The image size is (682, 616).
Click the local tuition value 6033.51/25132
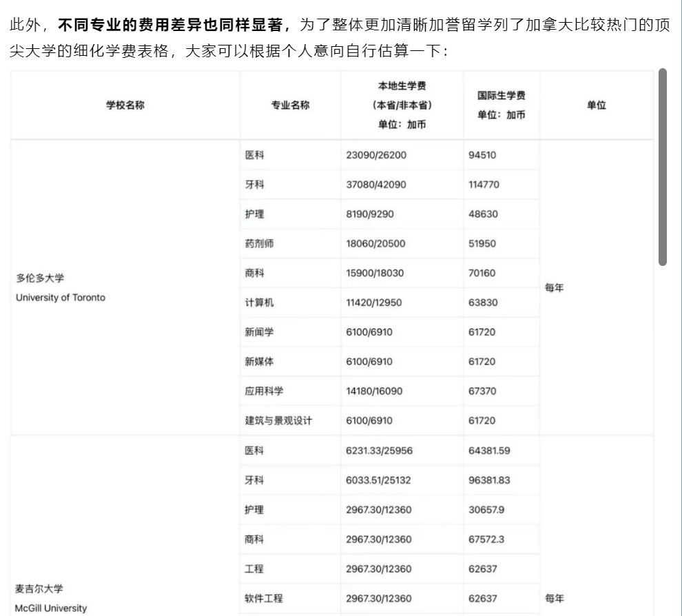tap(378, 480)
